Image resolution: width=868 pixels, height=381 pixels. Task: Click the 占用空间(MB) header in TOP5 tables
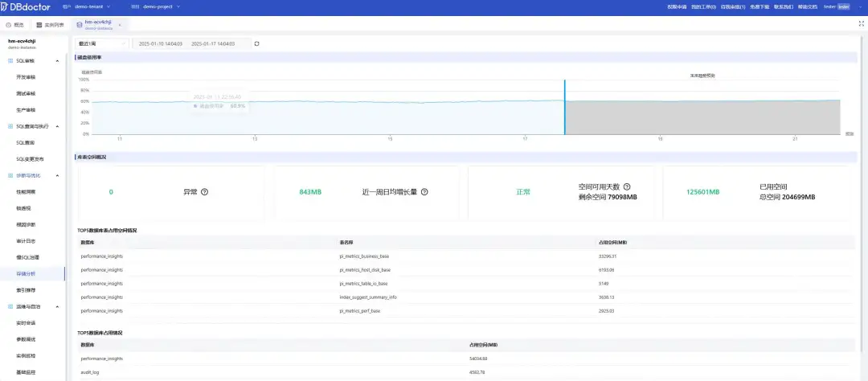pos(612,243)
